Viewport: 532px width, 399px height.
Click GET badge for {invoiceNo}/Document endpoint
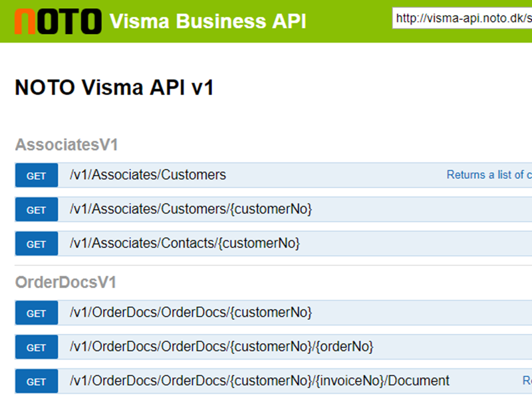click(36, 382)
